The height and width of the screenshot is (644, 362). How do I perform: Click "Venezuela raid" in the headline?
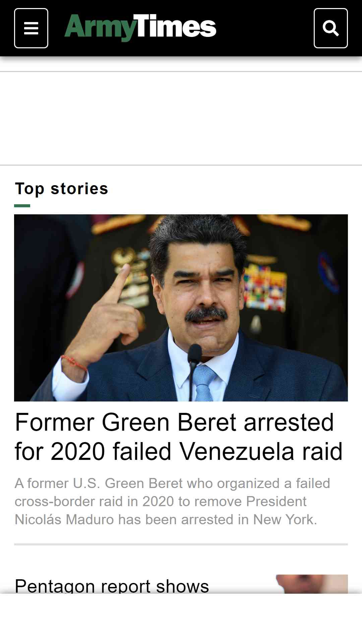pyautogui.click(x=261, y=451)
